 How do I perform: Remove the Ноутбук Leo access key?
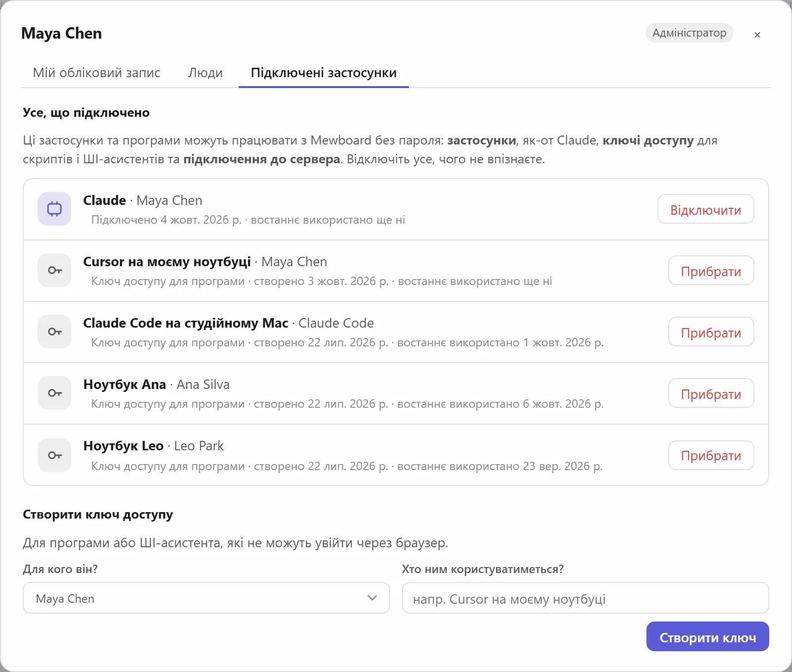pyautogui.click(x=711, y=455)
